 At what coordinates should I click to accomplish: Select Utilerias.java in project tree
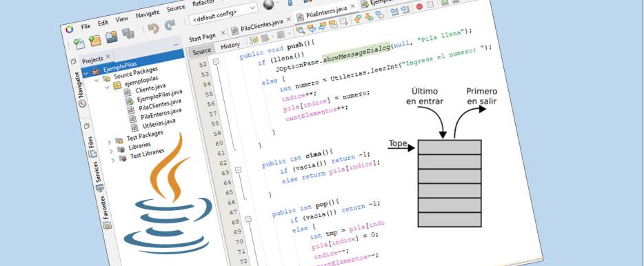pos(159,124)
